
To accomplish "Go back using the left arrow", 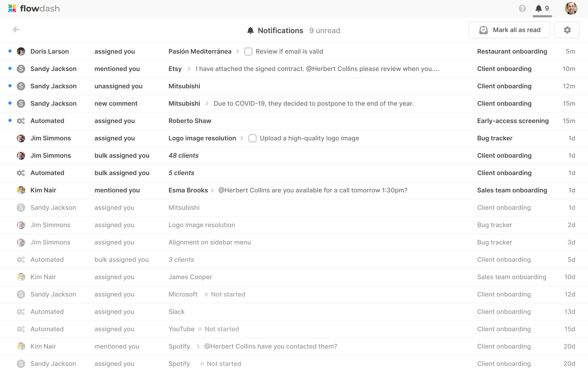I will (x=16, y=29).
